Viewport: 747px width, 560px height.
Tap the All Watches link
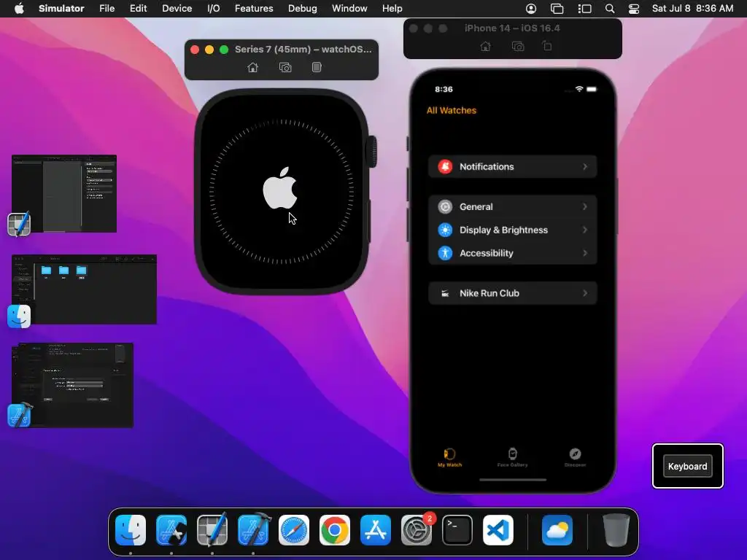(451, 111)
